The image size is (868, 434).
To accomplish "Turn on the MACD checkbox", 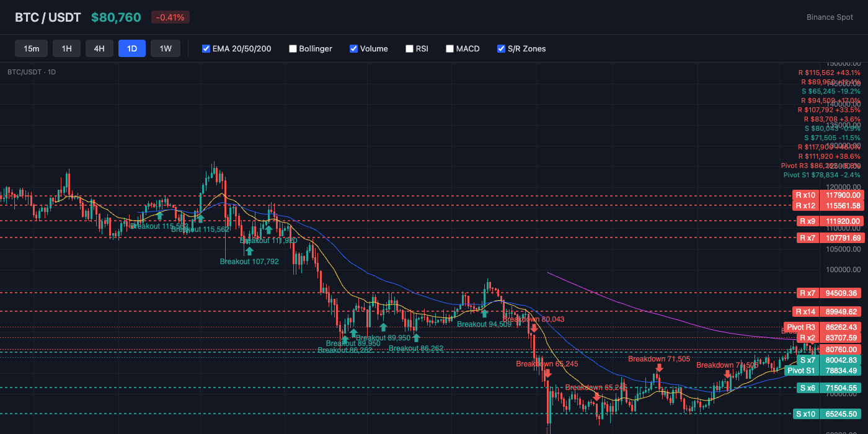I will click(449, 48).
